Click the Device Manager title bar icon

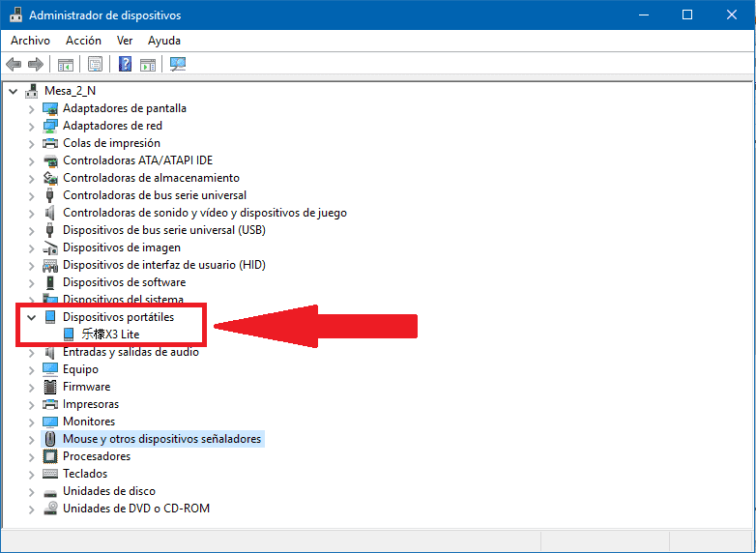point(15,15)
